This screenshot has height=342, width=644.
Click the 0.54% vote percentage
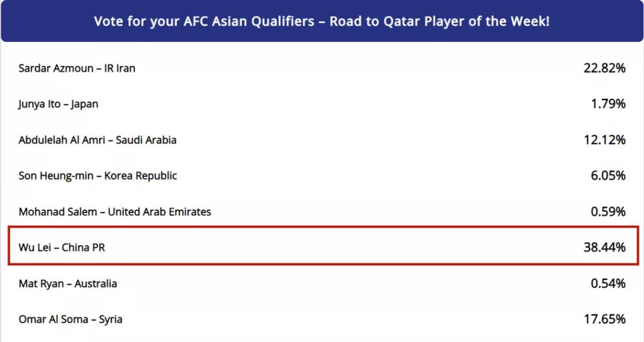[x=608, y=284]
